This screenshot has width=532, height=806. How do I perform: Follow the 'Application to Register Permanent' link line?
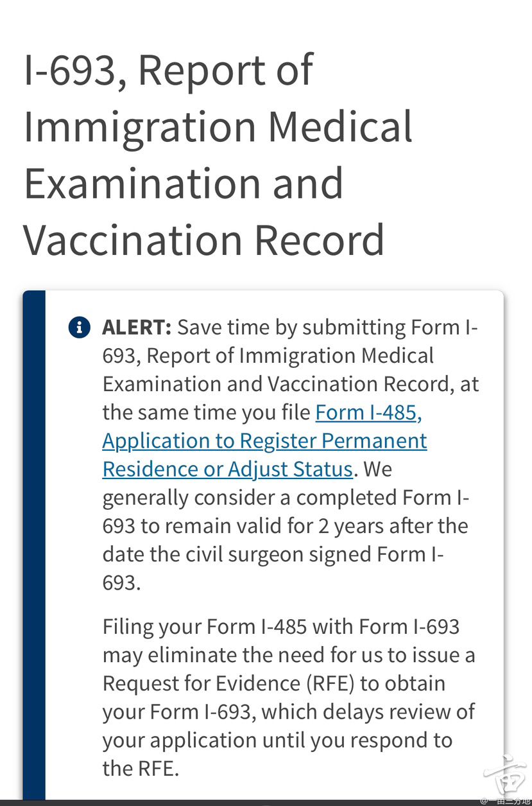click(x=264, y=441)
